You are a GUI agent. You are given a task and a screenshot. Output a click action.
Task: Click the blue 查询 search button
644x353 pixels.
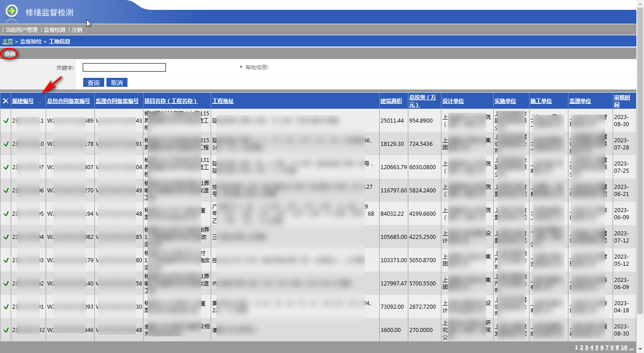(93, 83)
